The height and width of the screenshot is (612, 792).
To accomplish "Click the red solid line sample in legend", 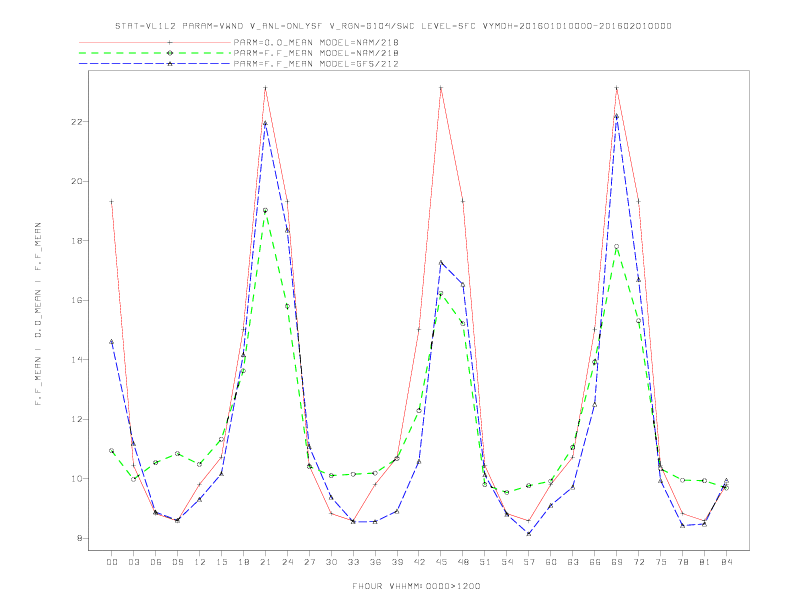I will coord(155,42).
